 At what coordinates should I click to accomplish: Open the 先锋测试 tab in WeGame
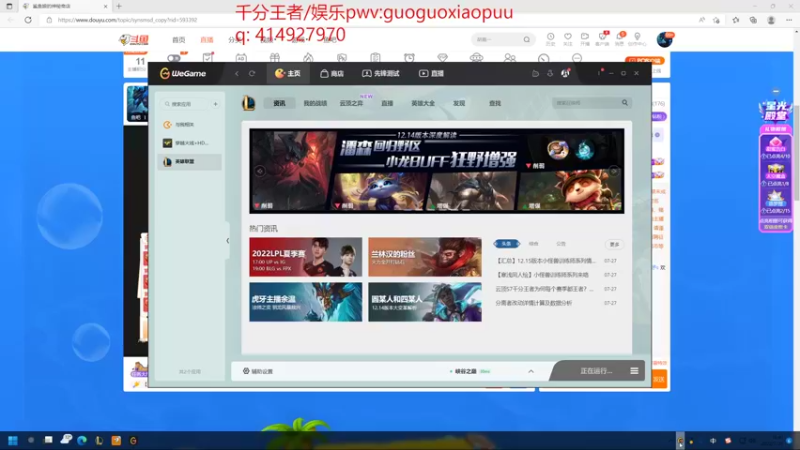coord(381,73)
